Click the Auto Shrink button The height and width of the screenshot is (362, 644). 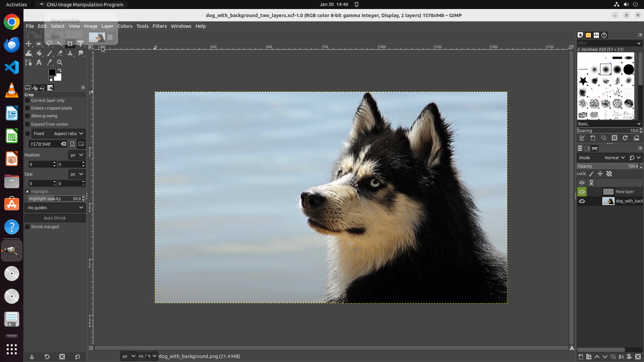[55, 218]
